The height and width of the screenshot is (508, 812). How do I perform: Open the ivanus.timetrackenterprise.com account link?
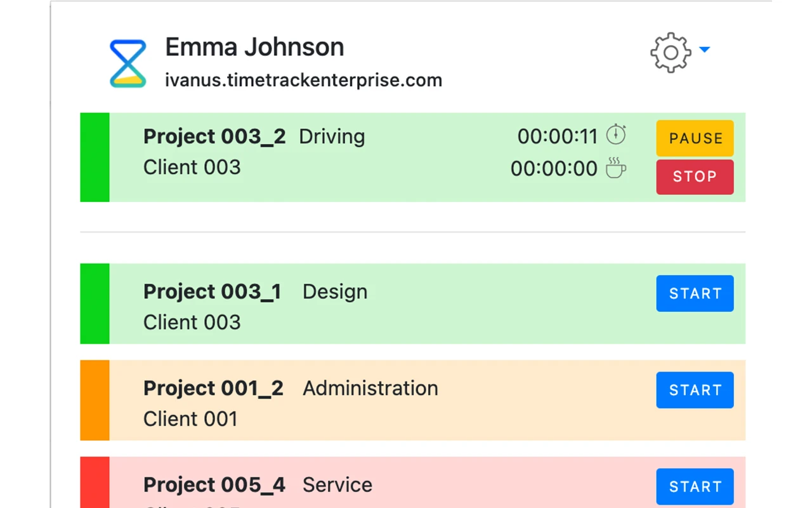coord(303,80)
